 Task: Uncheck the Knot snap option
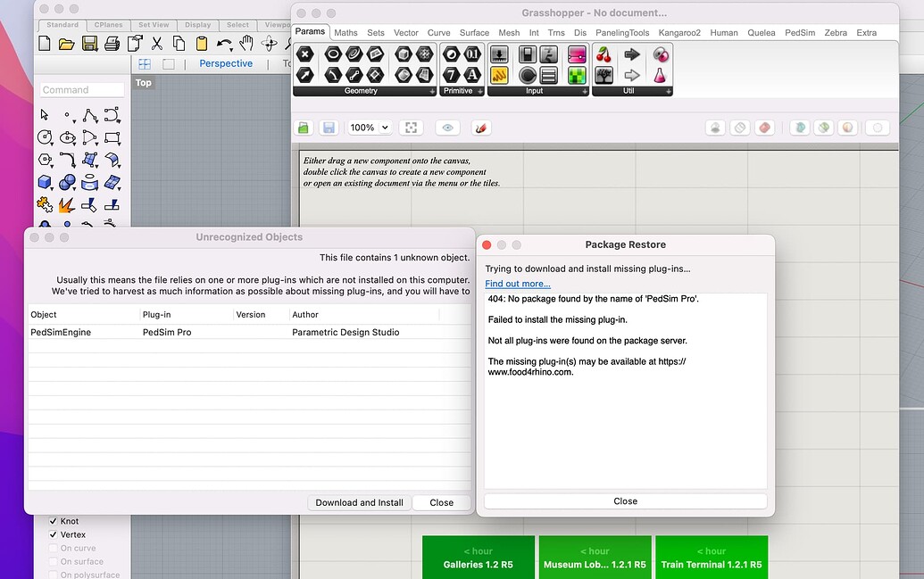tap(52, 521)
